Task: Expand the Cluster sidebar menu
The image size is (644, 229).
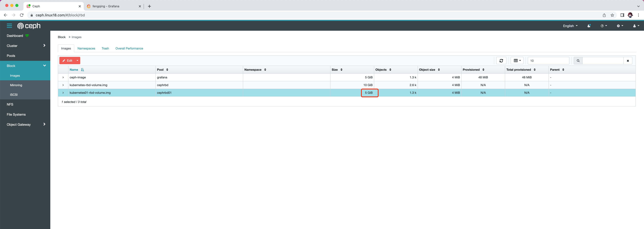Action: [x=25, y=46]
